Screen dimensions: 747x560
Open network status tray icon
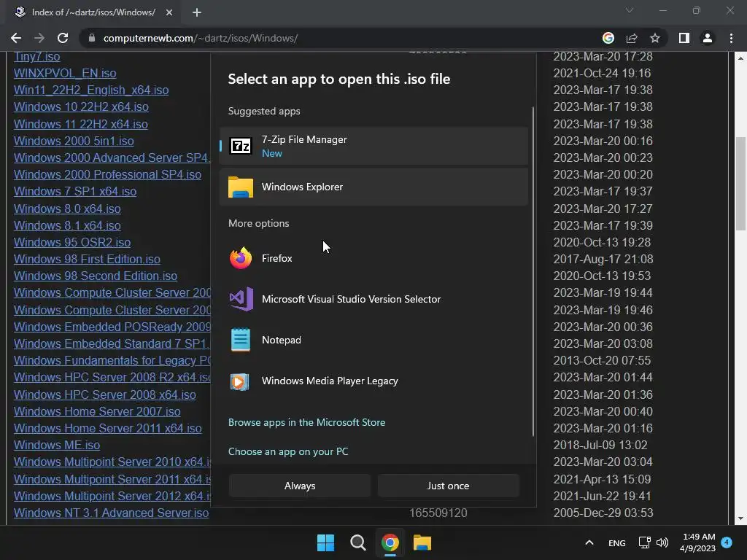pos(645,542)
